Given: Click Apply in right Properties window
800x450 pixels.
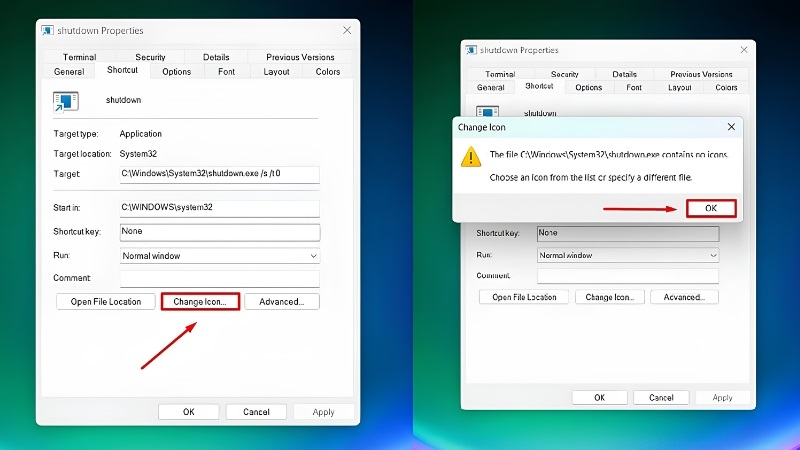Looking at the screenshot, I should coord(722,397).
